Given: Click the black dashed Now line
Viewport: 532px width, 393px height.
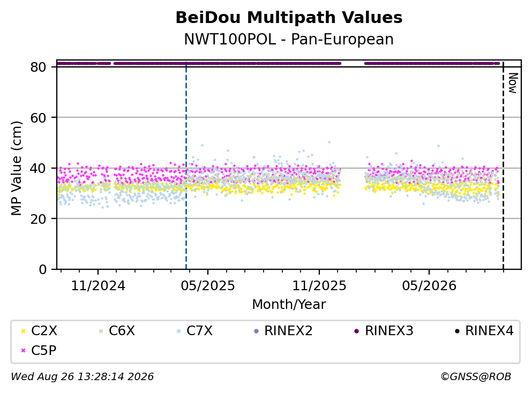Looking at the screenshot, I should point(503,166).
